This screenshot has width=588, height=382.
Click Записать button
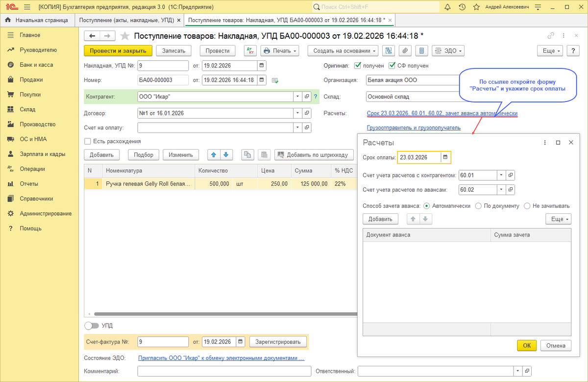pos(173,51)
